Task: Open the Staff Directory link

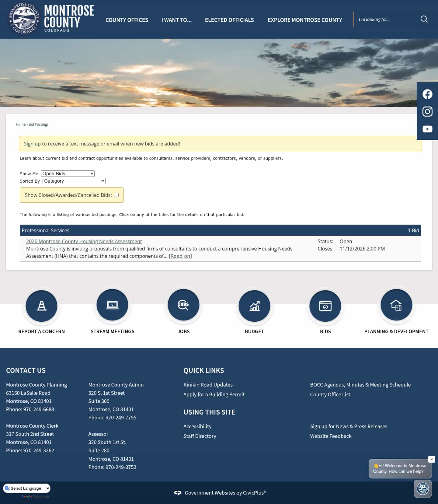Action: click(x=200, y=436)
